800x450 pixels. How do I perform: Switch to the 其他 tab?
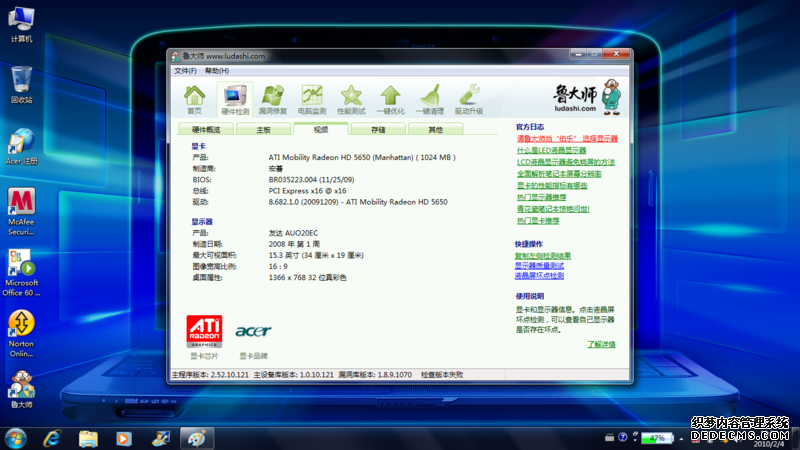pyautogui.click(x=435, y=130)
